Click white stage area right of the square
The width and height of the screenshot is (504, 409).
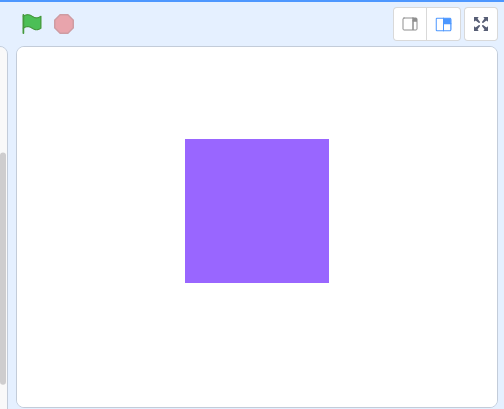tap(413, 211)
